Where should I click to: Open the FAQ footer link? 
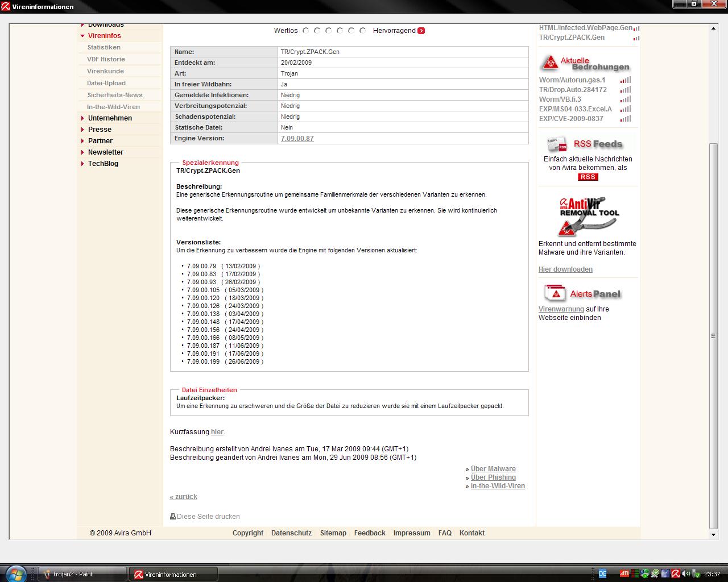[x=445, y=533]
